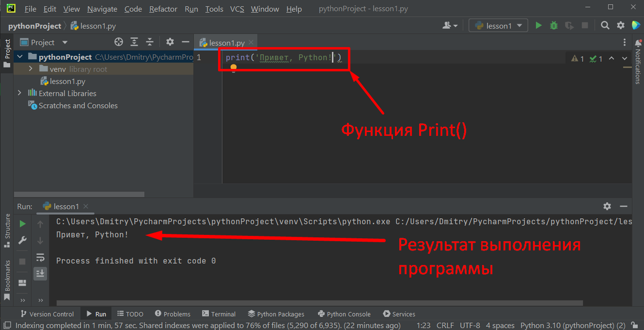Show more Run panel actions left chevrons

tap(23, 300)
